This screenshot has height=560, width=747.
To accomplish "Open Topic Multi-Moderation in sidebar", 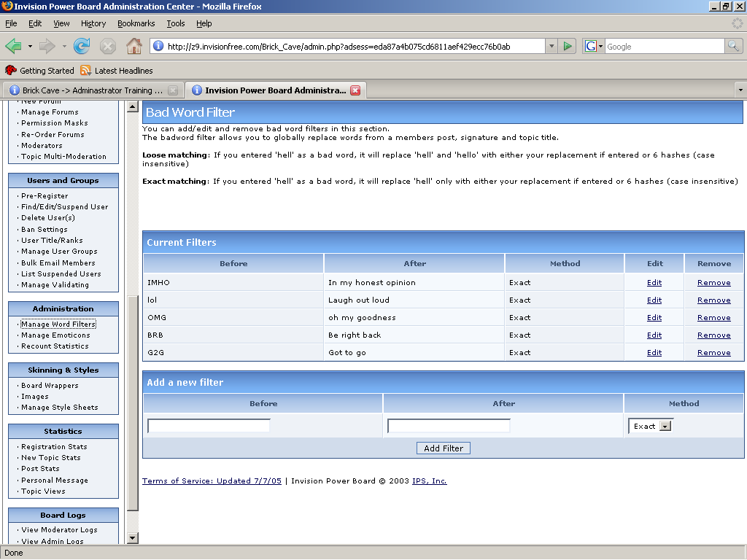I will (63, 157).
